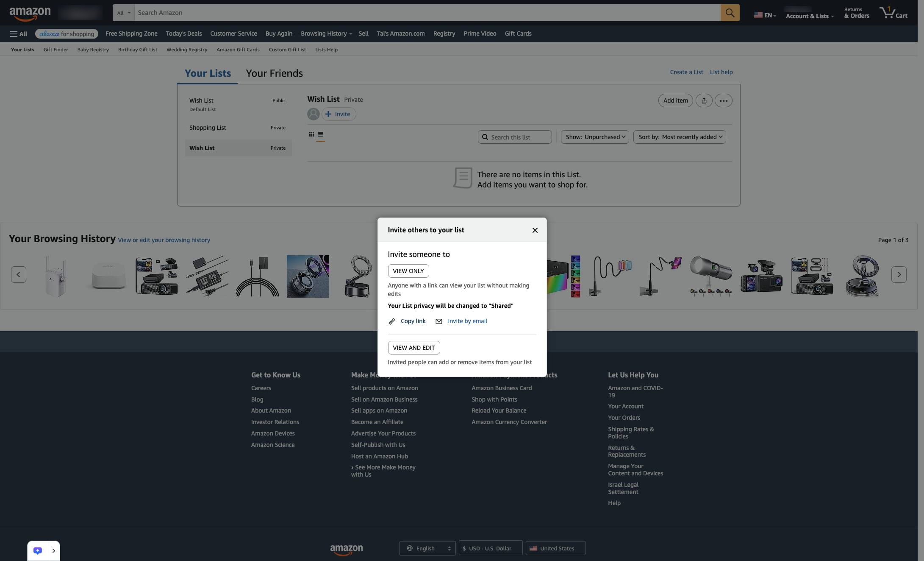This screenshot has height=561, width=924.
Task: Open the shopping cart icon
Action: 893,13
